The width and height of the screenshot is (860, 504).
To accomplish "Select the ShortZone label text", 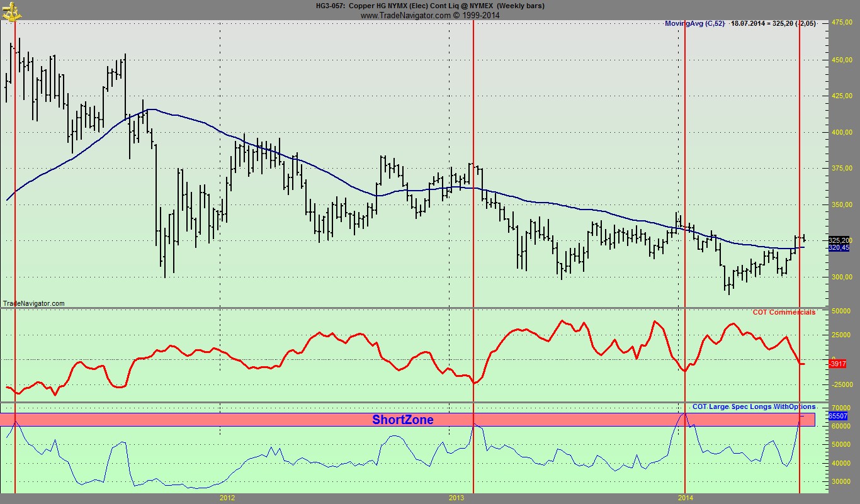I will 403,420.
